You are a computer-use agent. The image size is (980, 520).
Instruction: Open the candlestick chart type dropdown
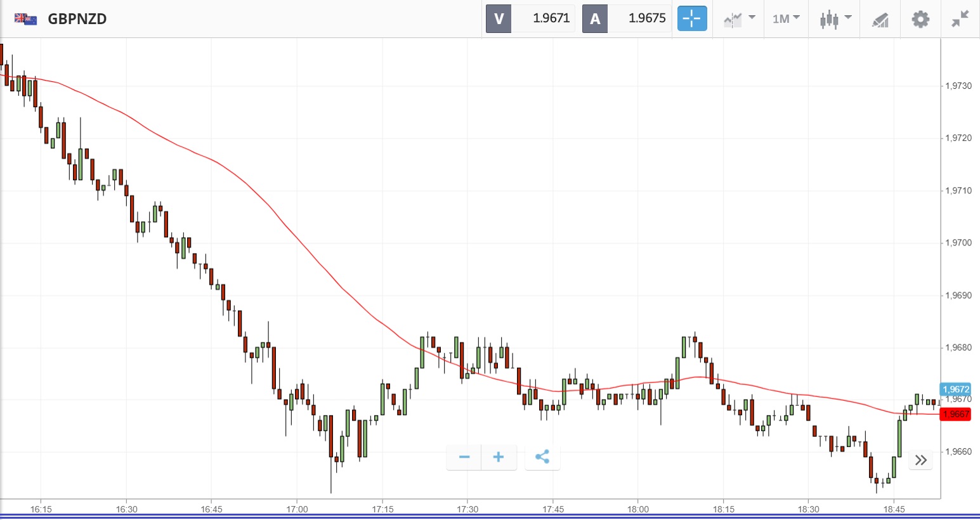(835, 19)
